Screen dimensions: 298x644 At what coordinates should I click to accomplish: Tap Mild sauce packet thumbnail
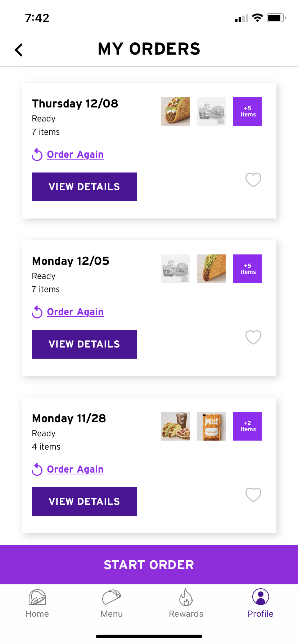pyautogui.click(x=212, y=426)
